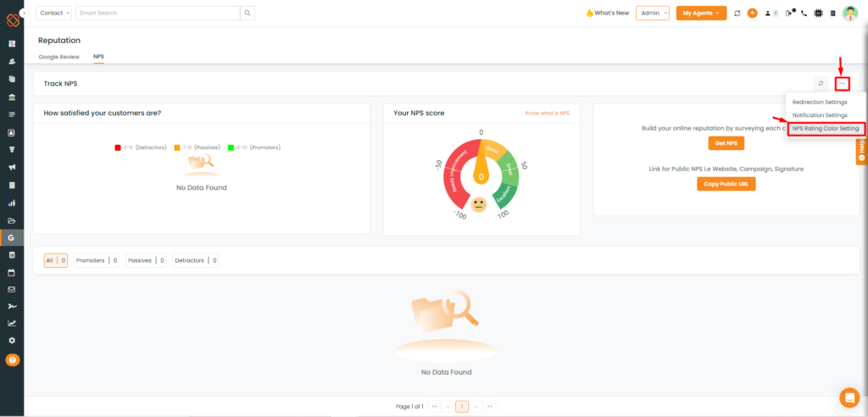Open the Contact search type dropdown
The image size is (868, 417).
(x=53, y=13)
